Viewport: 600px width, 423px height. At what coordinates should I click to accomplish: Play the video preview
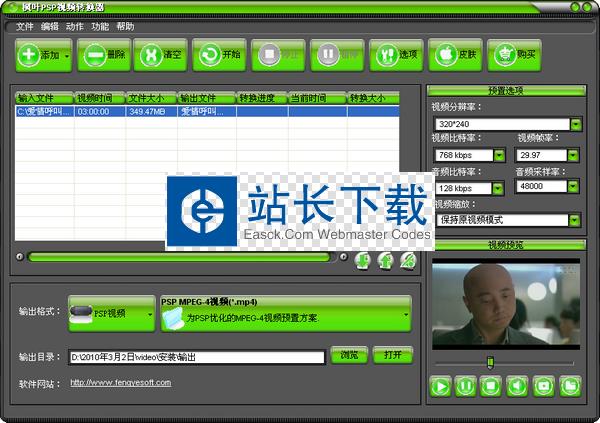coord(440,385)
